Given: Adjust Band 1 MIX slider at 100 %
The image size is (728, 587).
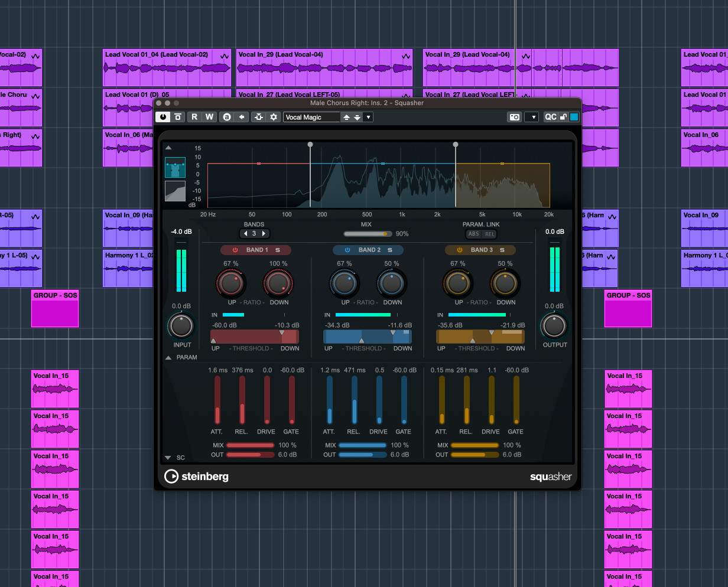Looking at the screenshot, I should (251, 445).
